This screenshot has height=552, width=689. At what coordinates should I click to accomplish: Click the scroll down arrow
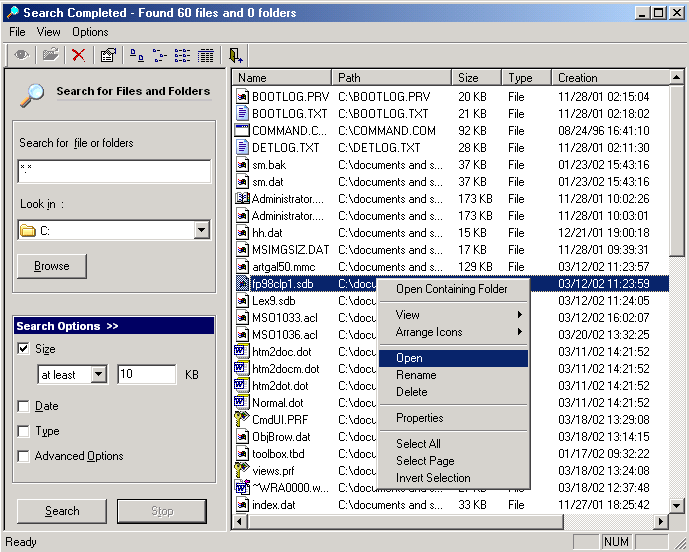[677, 505]
